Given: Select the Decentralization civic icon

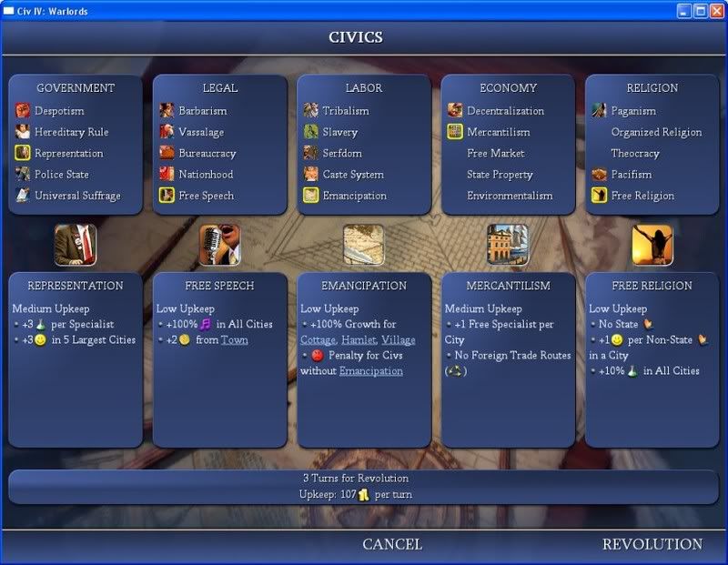Looking at the screenshot, I should pyautogui.click(x=455, y=111).
